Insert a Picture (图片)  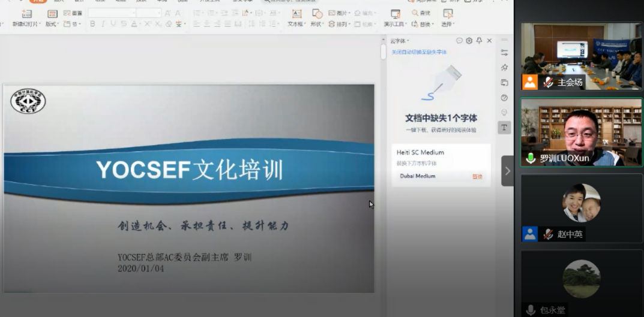[339, 13]
